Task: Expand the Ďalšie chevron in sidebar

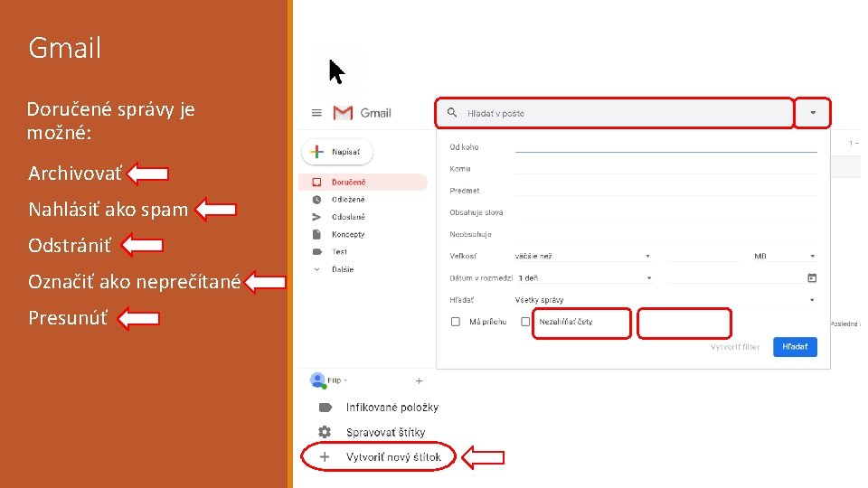Action: (x=316, y=269)
